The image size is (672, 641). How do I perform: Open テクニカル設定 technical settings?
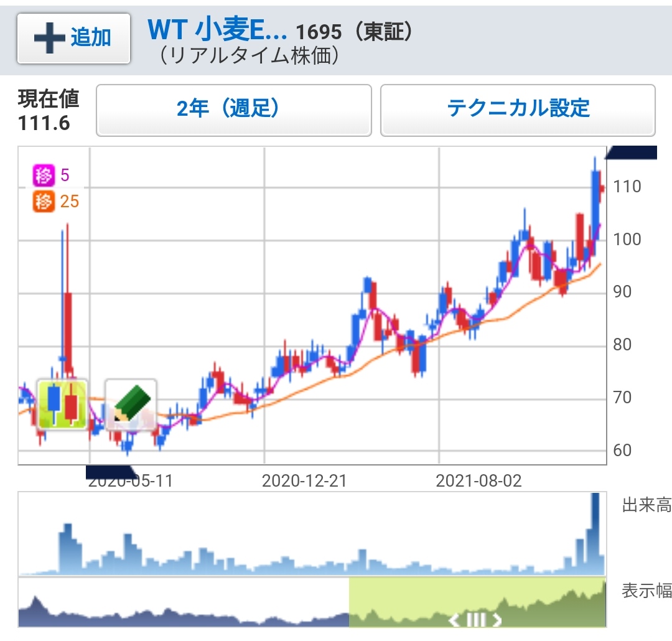[518, 110]
